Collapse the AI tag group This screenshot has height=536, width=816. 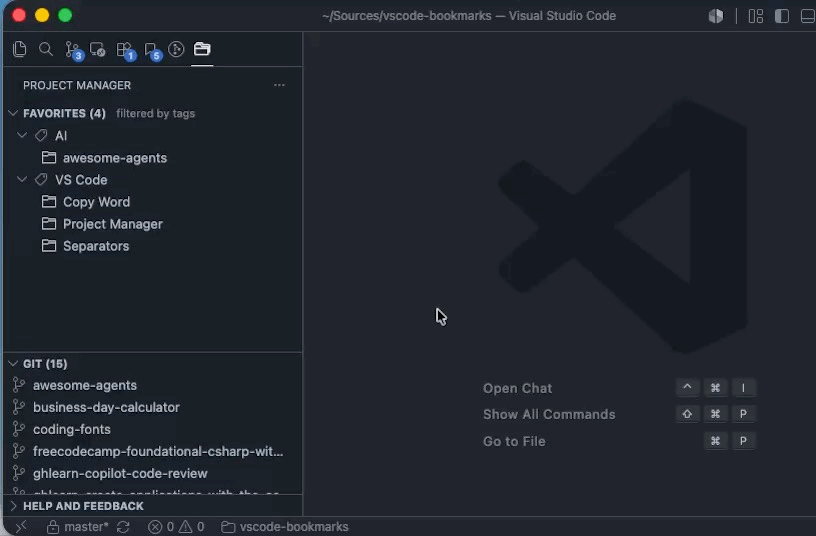(x=22, y=135)
